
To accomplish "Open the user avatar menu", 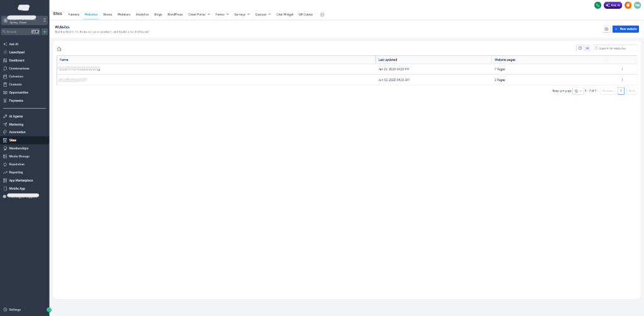I will click(x=637, y=5).
